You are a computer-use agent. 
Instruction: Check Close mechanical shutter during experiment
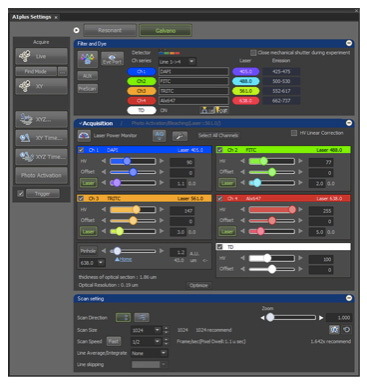(x=253, y=53)
